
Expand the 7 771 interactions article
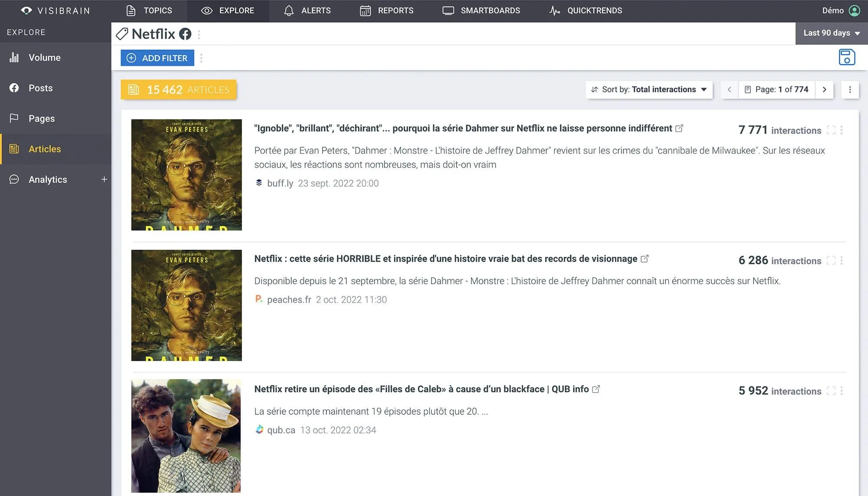831,130
